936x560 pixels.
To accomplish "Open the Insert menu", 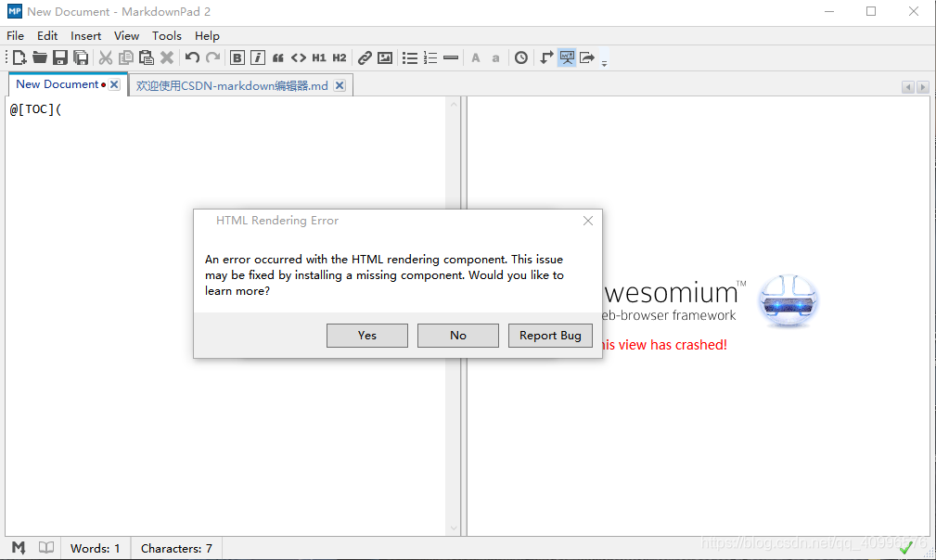I will click(x=86, y=36).
